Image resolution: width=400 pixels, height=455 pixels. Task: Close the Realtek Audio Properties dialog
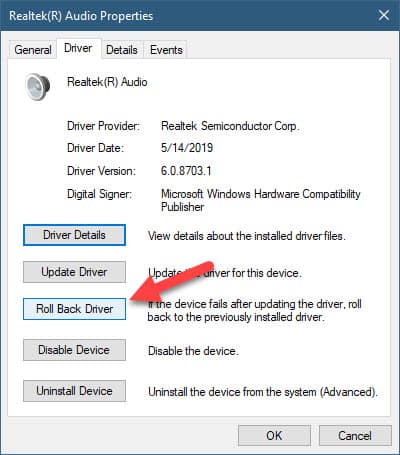click(x=384, y=15)
